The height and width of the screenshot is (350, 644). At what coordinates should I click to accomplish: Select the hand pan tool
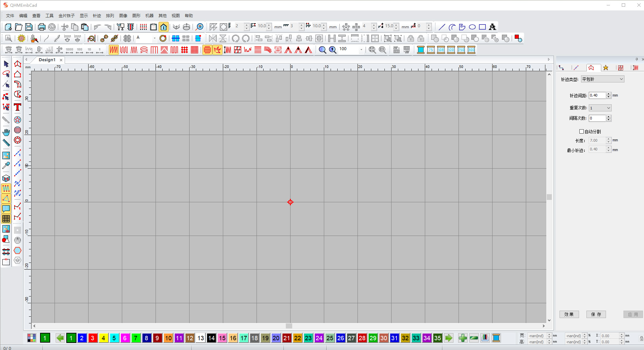point(6,132)
